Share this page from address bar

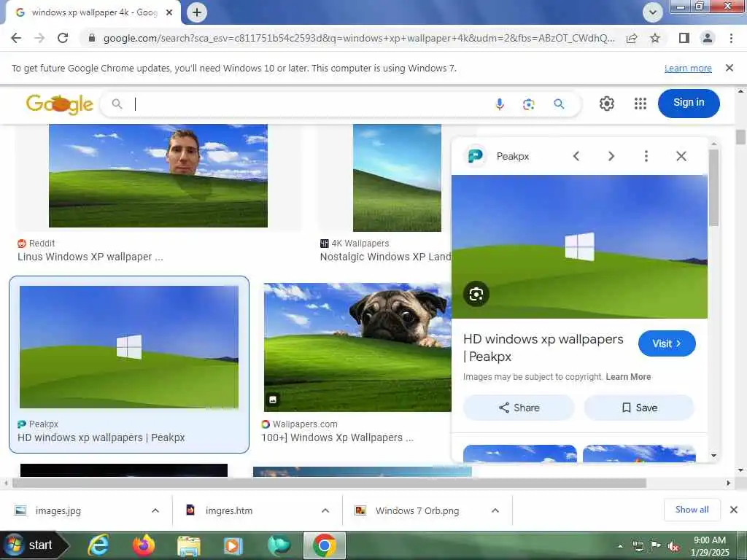coord(632,38)
